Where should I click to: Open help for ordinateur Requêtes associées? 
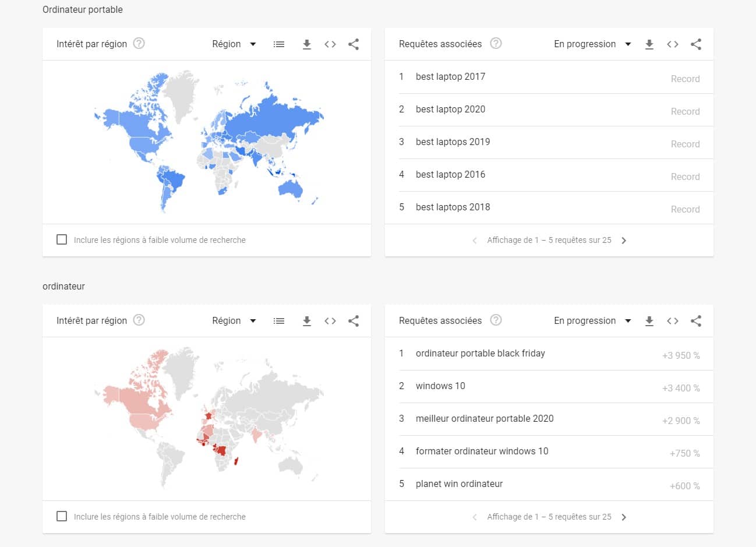click(x=496, y=320)
